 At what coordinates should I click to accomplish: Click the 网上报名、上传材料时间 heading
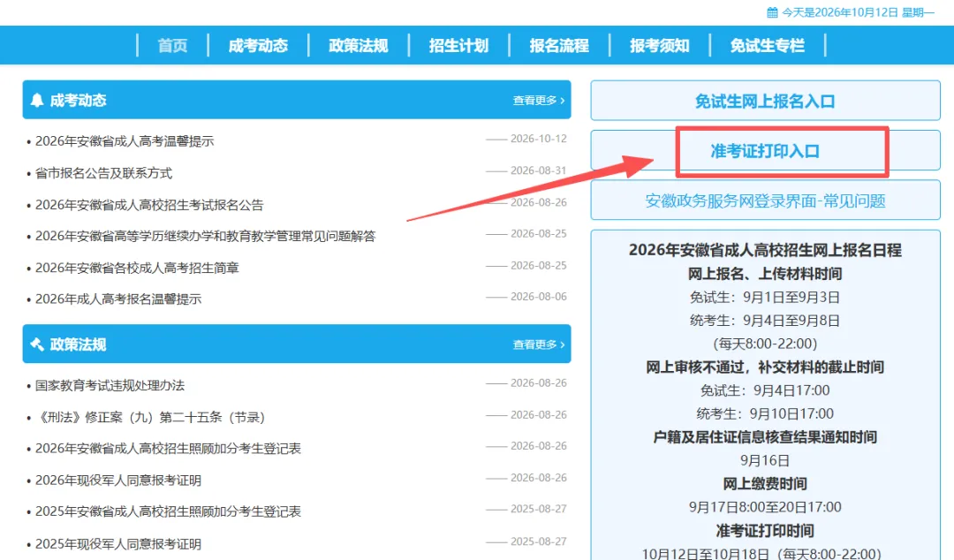(765, 274)
